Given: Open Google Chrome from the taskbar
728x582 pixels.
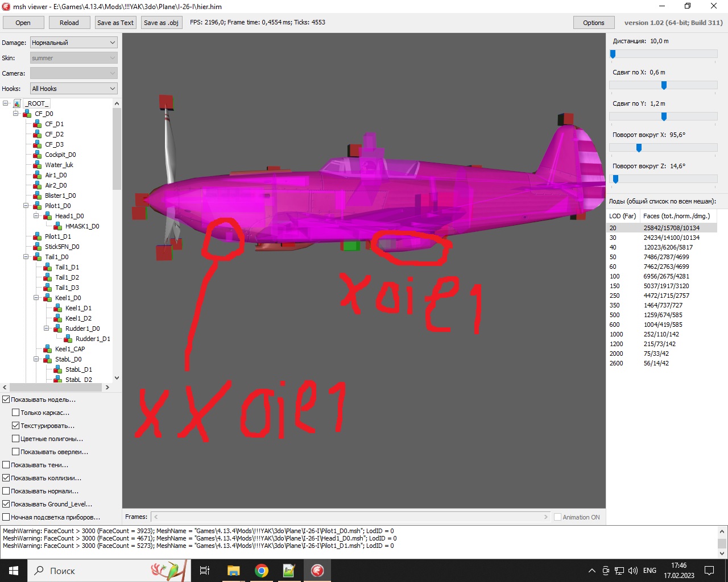Looking at the screenshot, I should 262,571.
